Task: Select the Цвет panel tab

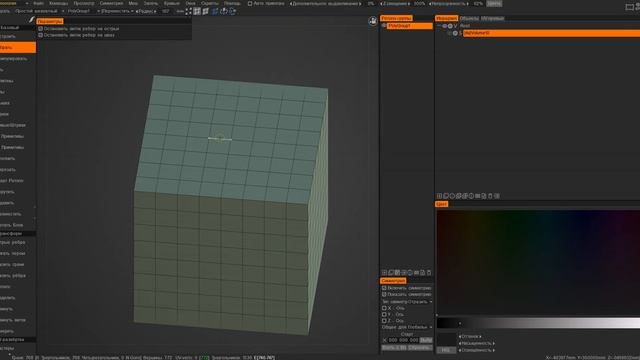Action: (x=441, y=204)
